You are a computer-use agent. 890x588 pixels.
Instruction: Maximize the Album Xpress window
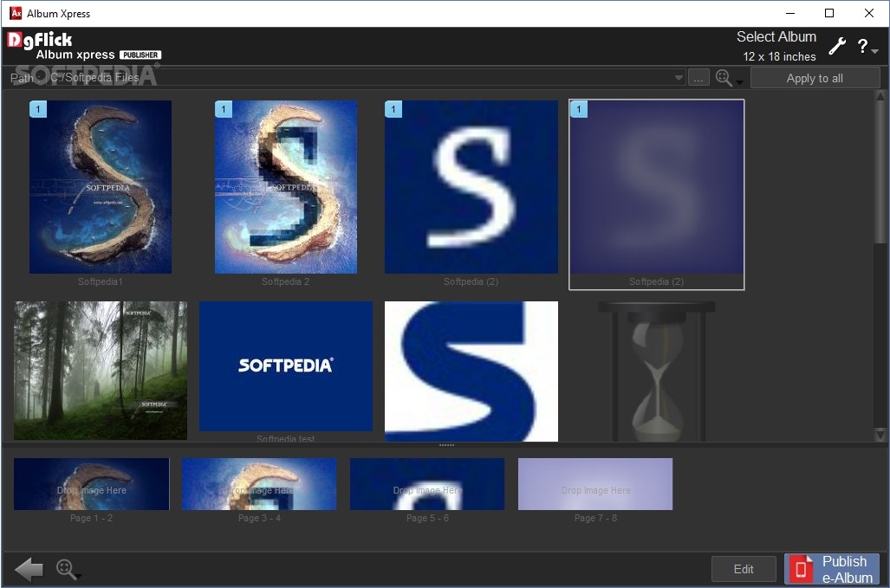coord(829,13)
